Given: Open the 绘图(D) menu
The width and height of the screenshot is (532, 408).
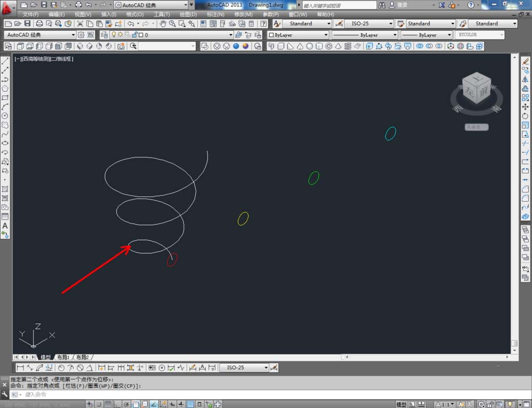Looking at the screenshot, I should pos(188,14).
